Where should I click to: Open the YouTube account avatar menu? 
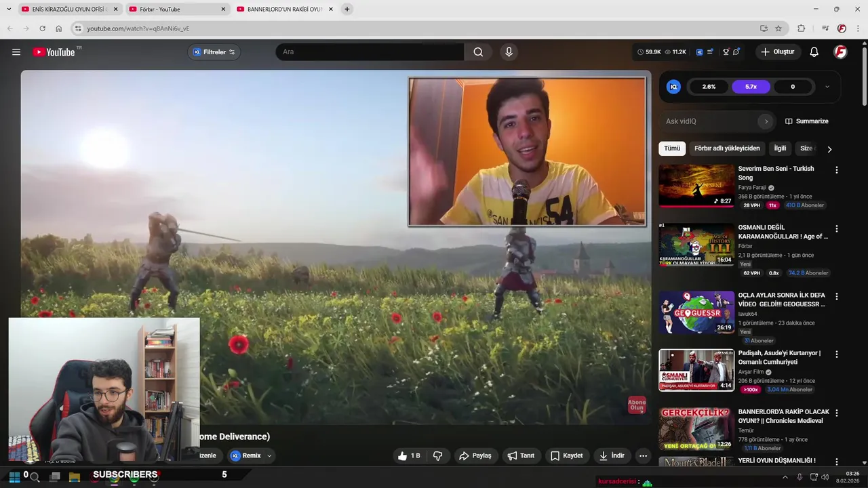[x=840, y=52]
